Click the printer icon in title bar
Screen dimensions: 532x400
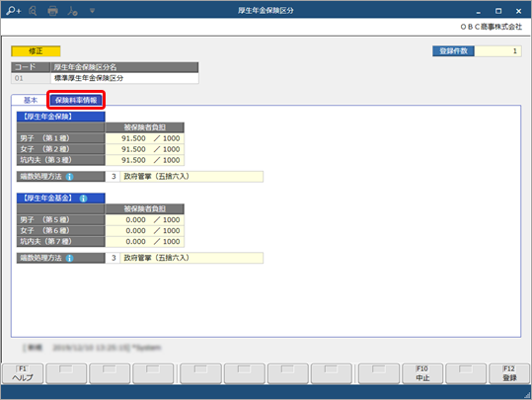pos(52,11)
